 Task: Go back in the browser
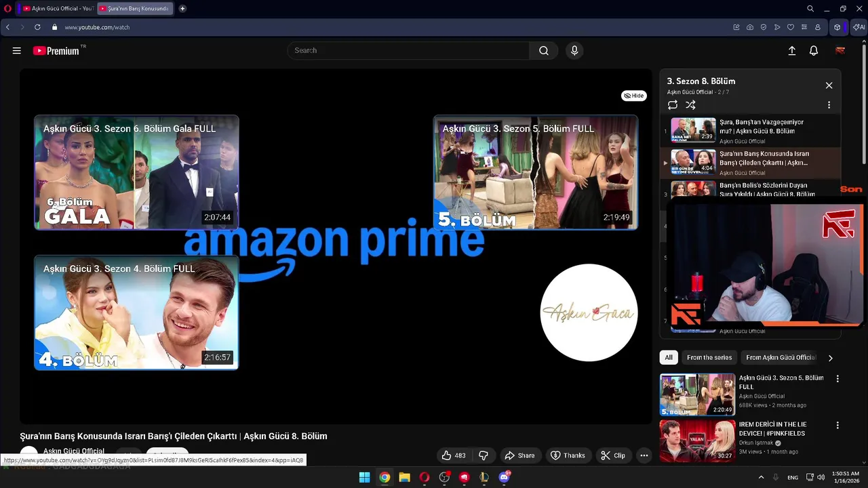pyautogui.click(x=7, y=27)
